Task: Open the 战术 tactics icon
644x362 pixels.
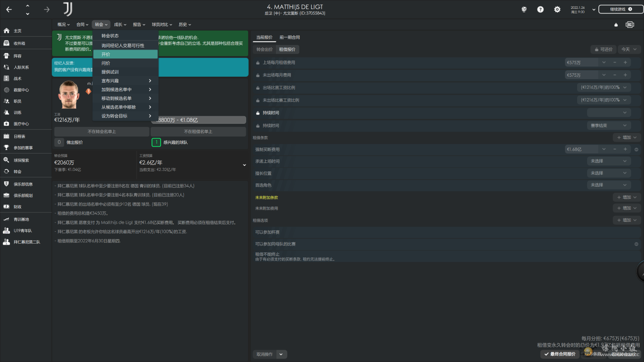Action: 6,78
